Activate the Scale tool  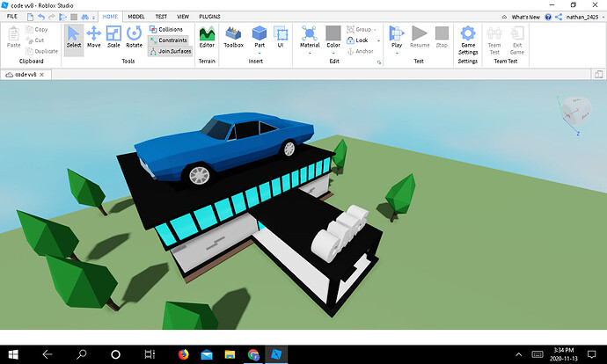point(113,37)
